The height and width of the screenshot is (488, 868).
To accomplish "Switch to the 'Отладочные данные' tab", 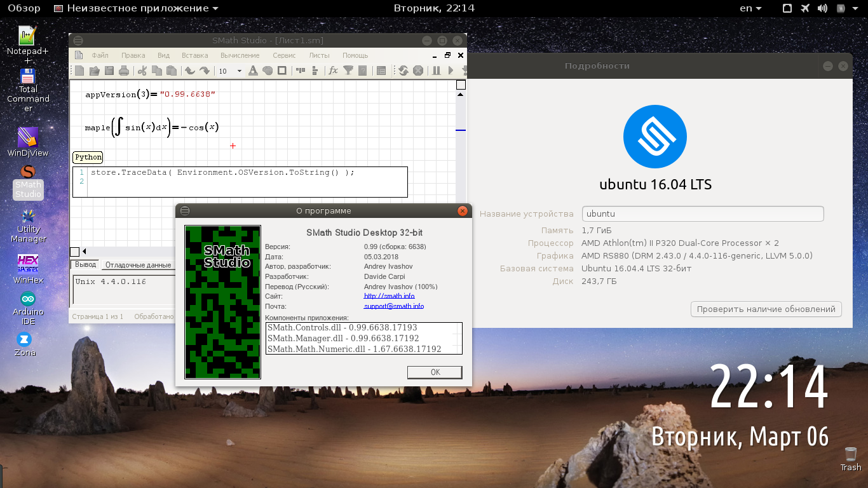I will [x=138, y=265].
